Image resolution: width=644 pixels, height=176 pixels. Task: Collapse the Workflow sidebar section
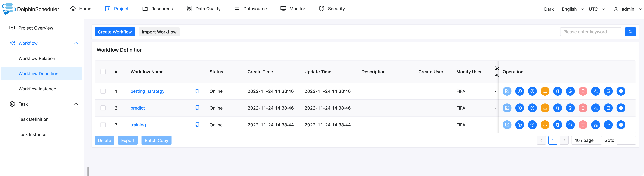(76, 43)
